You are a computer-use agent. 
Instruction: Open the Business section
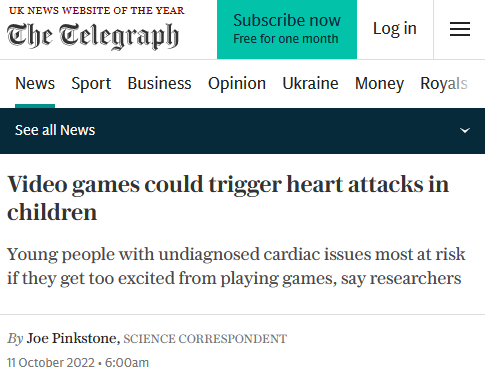click(159, 83)
